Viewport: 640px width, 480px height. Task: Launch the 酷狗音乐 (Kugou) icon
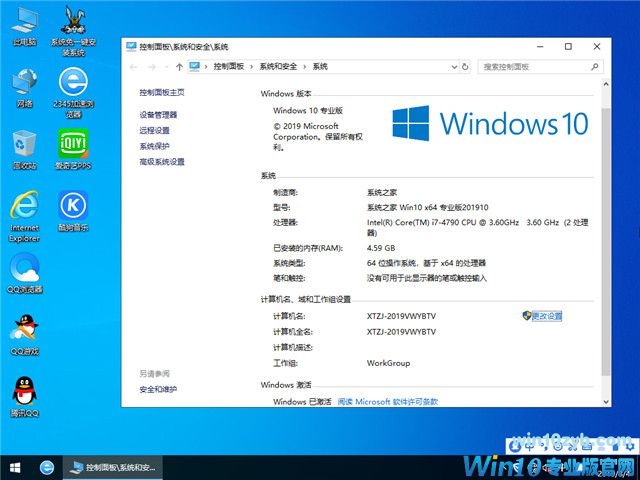(x=73, y=211)
